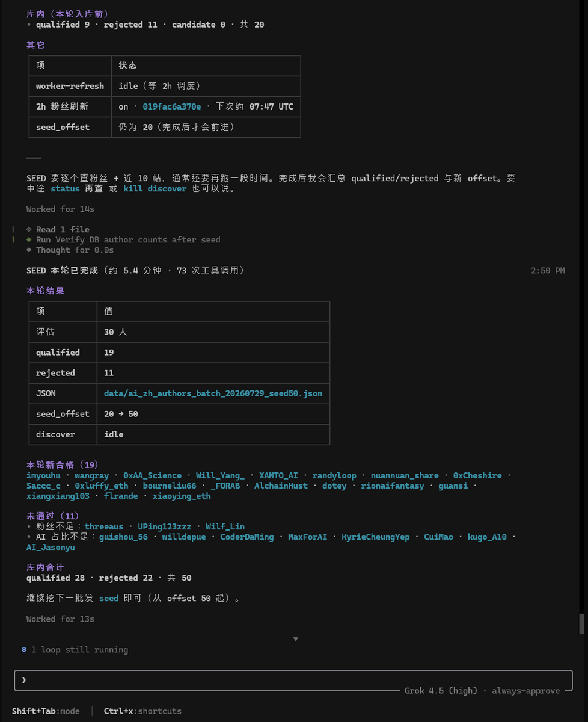Click the 'always-approve' mode label

526,690
